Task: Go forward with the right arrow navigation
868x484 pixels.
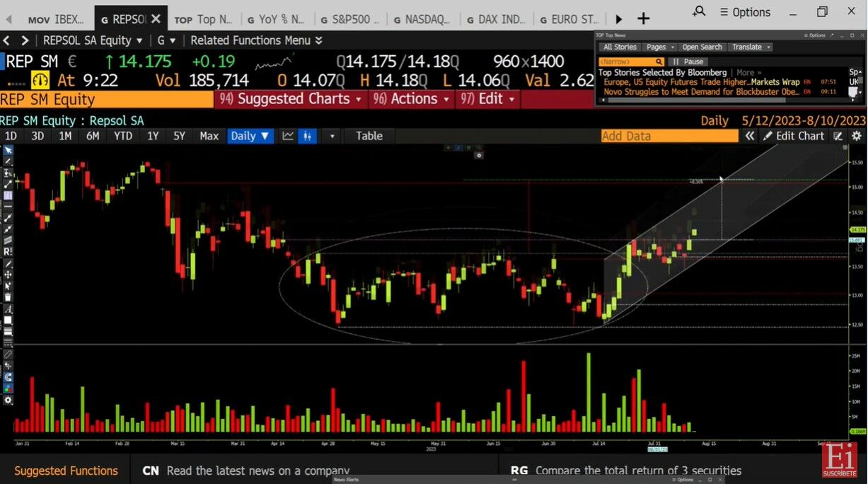Action: click(25, 40)
